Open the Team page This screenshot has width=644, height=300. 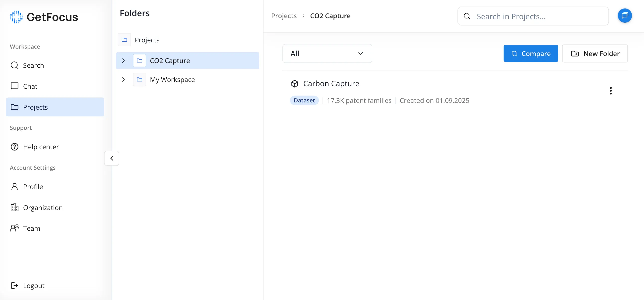coord(55,228)
